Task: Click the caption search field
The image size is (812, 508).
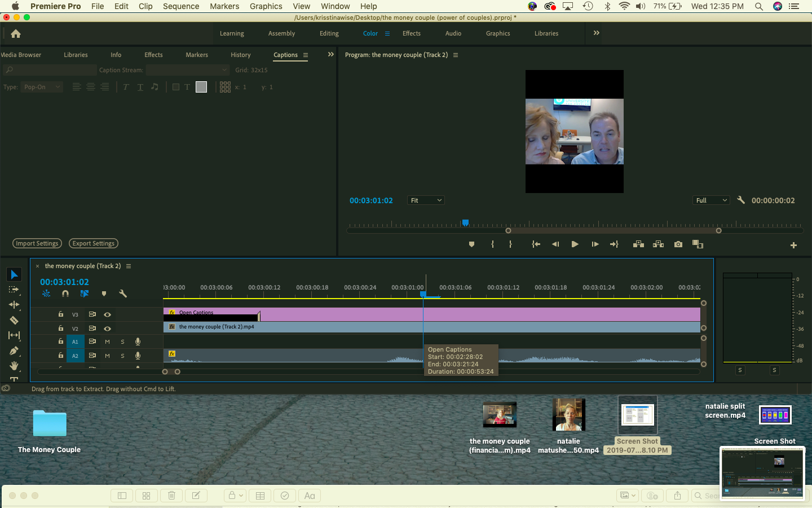Action: (50, 70)
